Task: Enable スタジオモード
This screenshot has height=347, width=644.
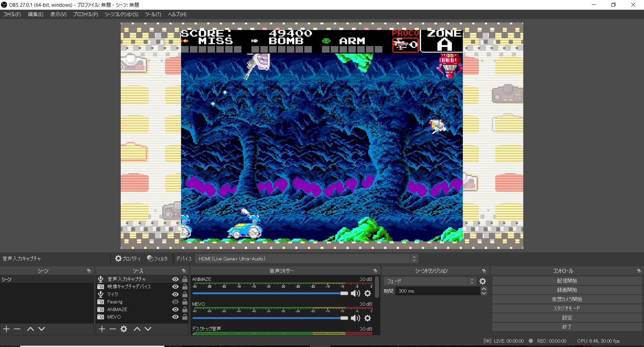Action: coord(567,308)
